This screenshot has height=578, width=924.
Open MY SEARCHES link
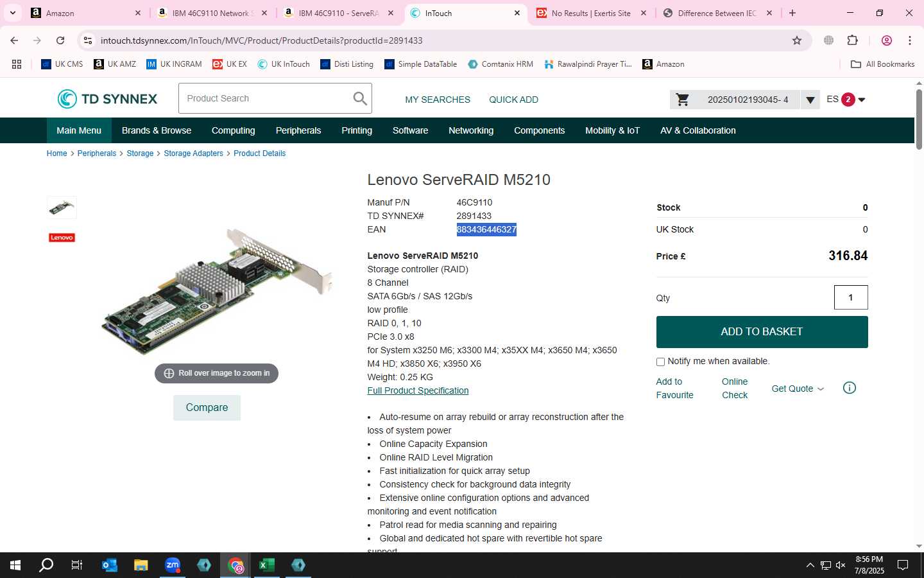(x=438, y=100)
